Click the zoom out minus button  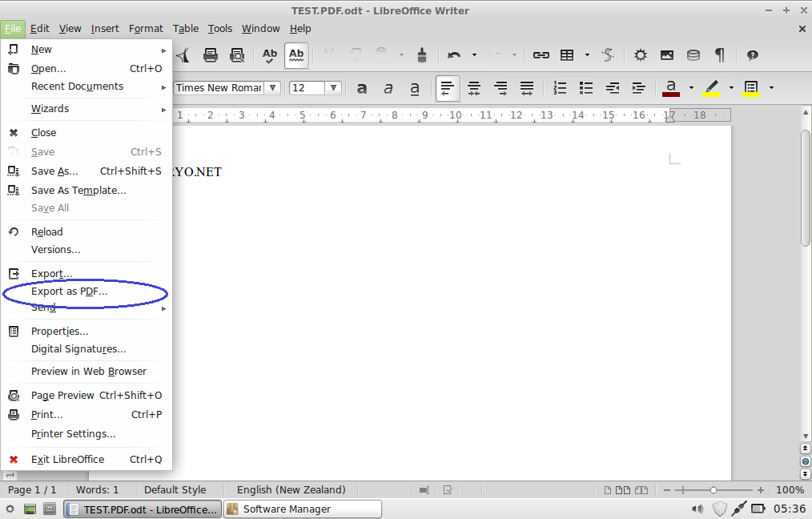point(667,490)
